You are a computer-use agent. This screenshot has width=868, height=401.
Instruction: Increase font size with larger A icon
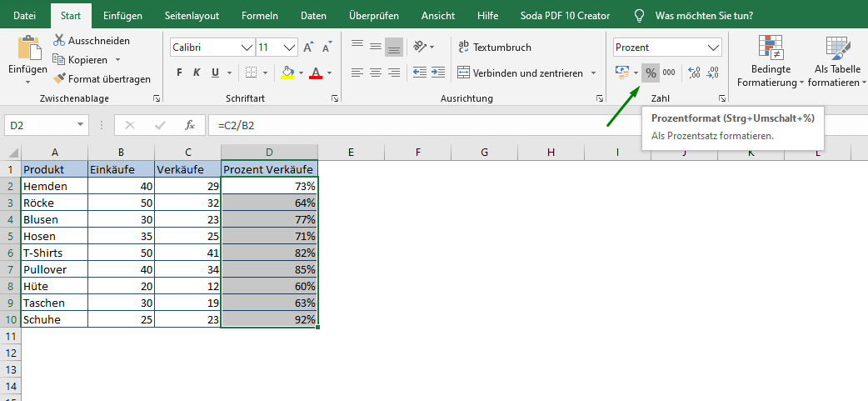tap(308, 48)
